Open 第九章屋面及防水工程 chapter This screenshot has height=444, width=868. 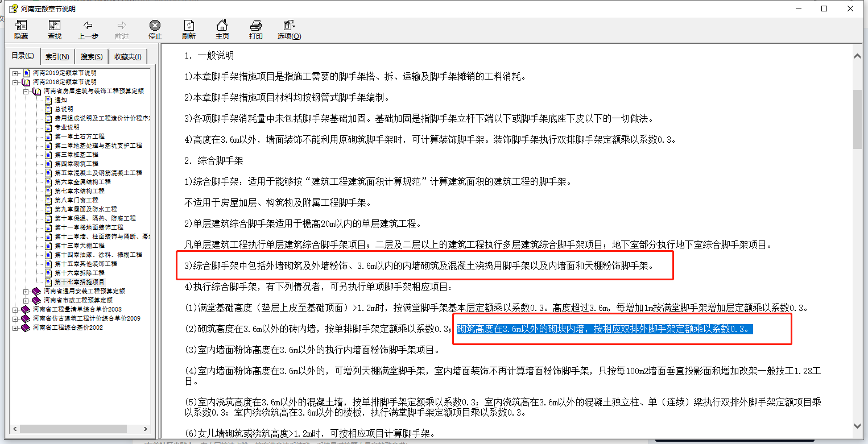coord(86,209)
